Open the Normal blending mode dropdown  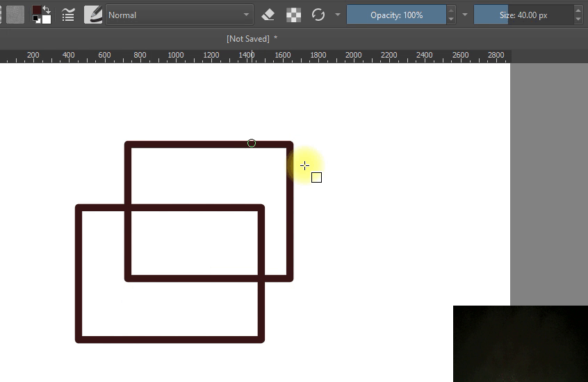(179, 15)
